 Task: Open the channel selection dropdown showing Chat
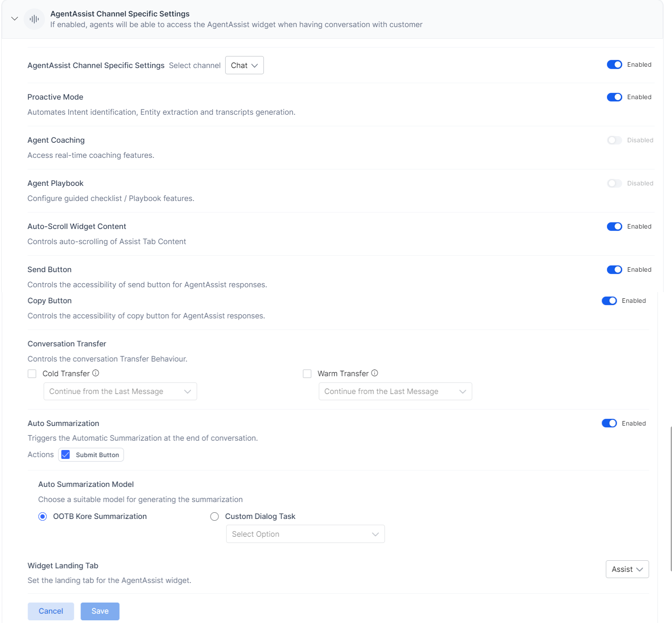click(x=244, y=65)
